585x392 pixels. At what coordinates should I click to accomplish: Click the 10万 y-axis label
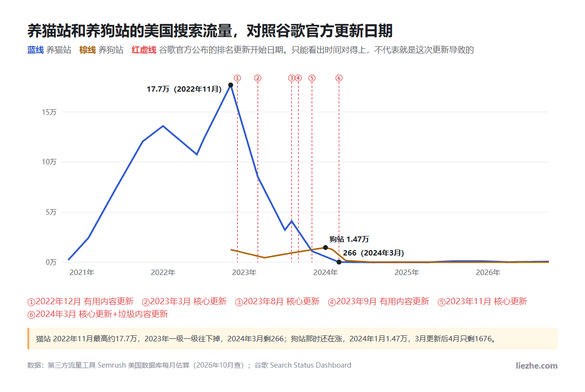(49, 162)
